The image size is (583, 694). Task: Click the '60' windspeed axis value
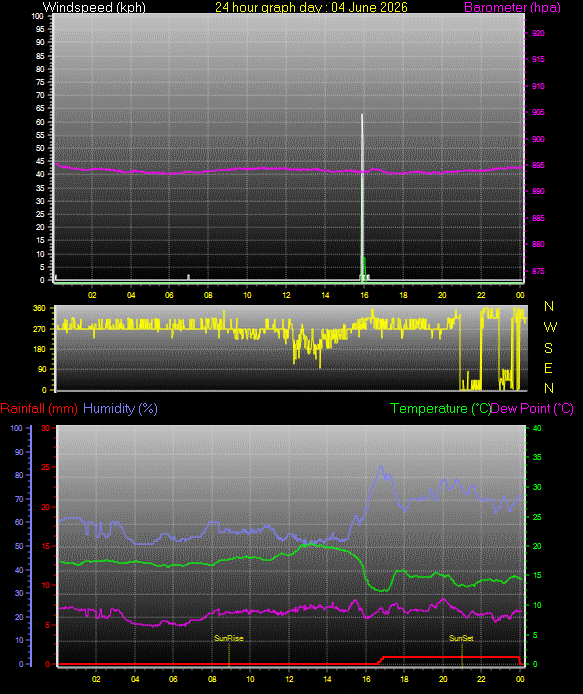[40, 122]
